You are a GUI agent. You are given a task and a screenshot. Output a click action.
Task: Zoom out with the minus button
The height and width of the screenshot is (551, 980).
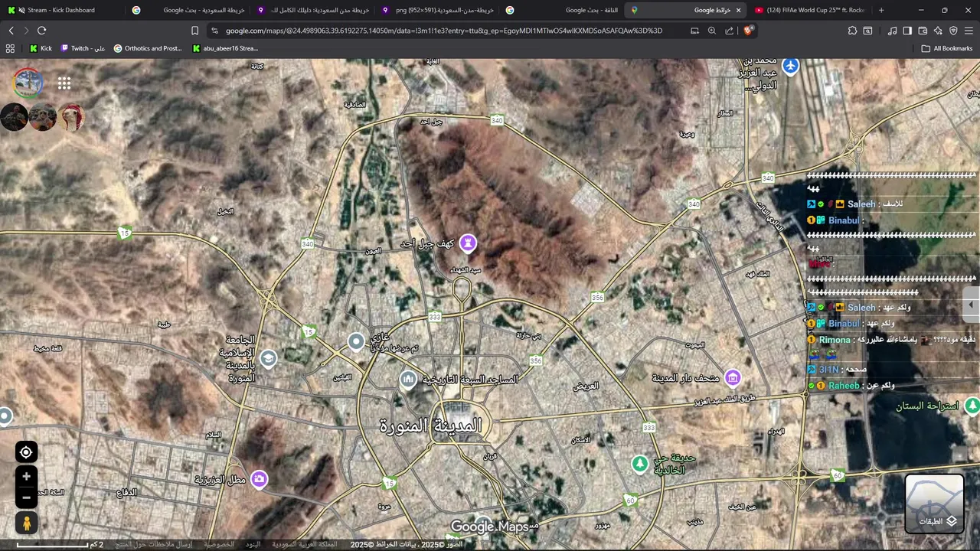pos(26,497)
